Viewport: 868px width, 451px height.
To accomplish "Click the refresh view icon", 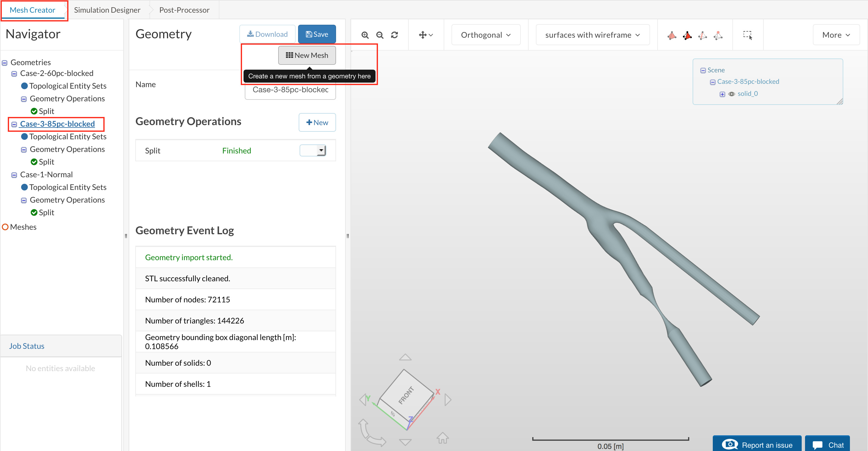I will coord(395,35).
